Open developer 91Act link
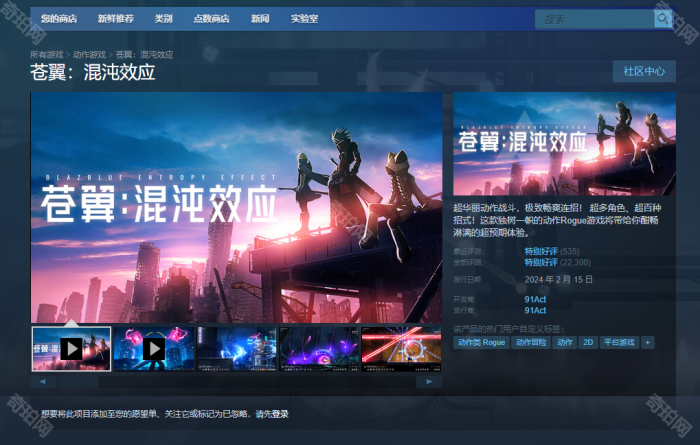 tap(535, 299)
